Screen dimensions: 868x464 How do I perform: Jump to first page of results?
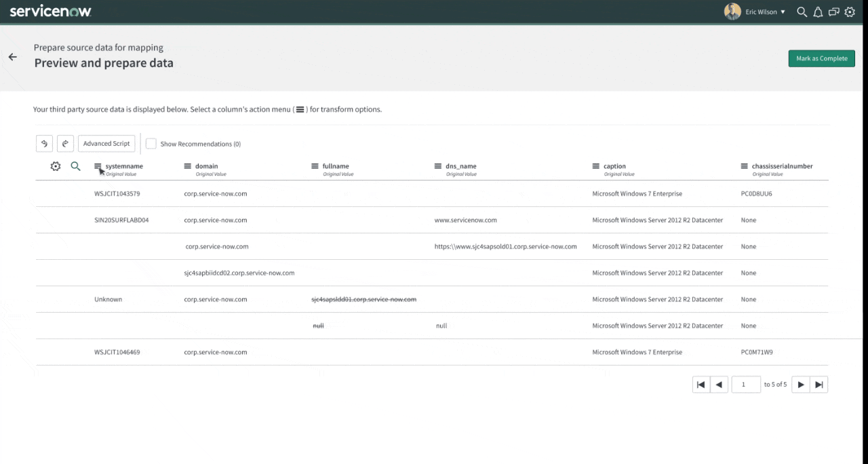tap(701, 385)
